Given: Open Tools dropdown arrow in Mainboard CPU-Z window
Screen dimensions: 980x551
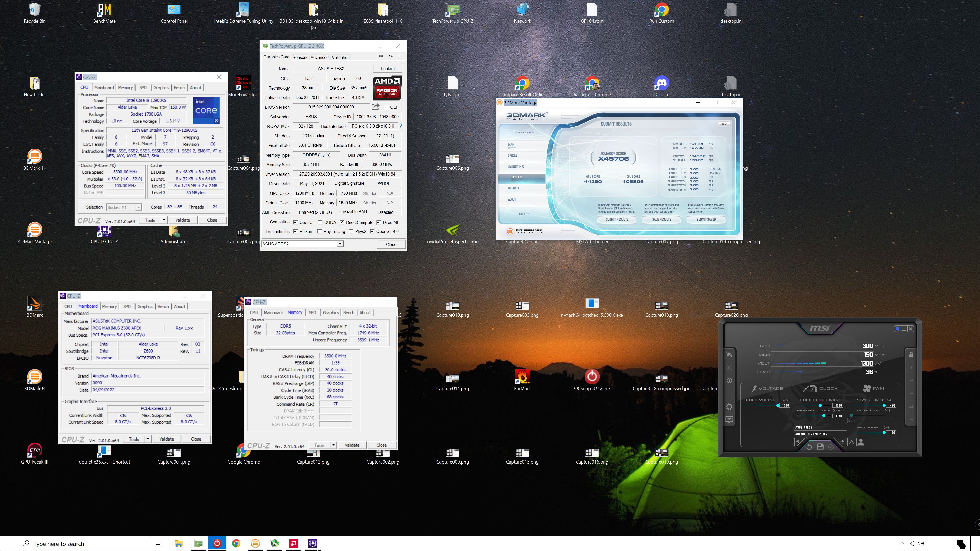Looking at the screenshot, I should pyautogui.click(x=148, y=439).
